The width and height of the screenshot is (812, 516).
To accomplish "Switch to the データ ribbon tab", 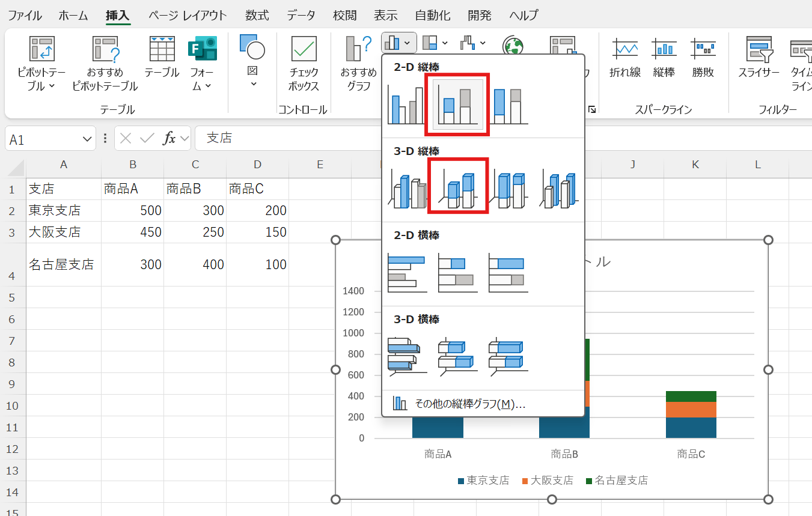I will click(301, 15).
